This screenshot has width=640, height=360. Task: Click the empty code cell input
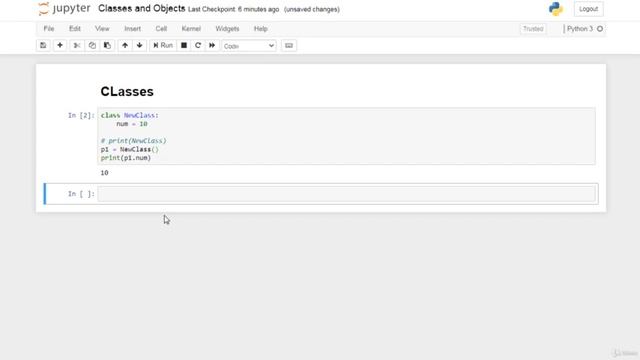click(x=347, y=194)
